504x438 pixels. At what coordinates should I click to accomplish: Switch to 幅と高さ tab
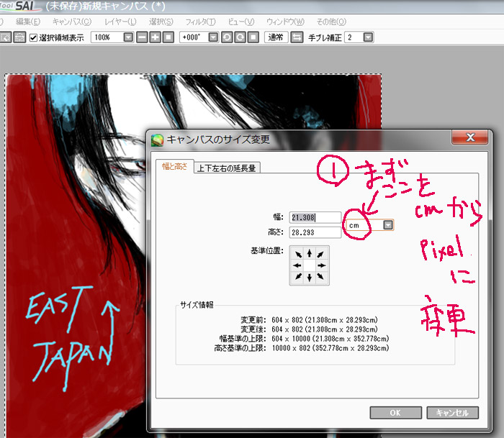(x=174, y=166)
